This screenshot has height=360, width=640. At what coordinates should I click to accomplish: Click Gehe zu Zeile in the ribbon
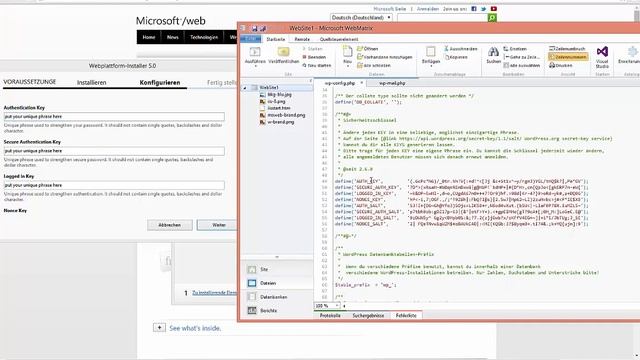[x=522, y=57]
